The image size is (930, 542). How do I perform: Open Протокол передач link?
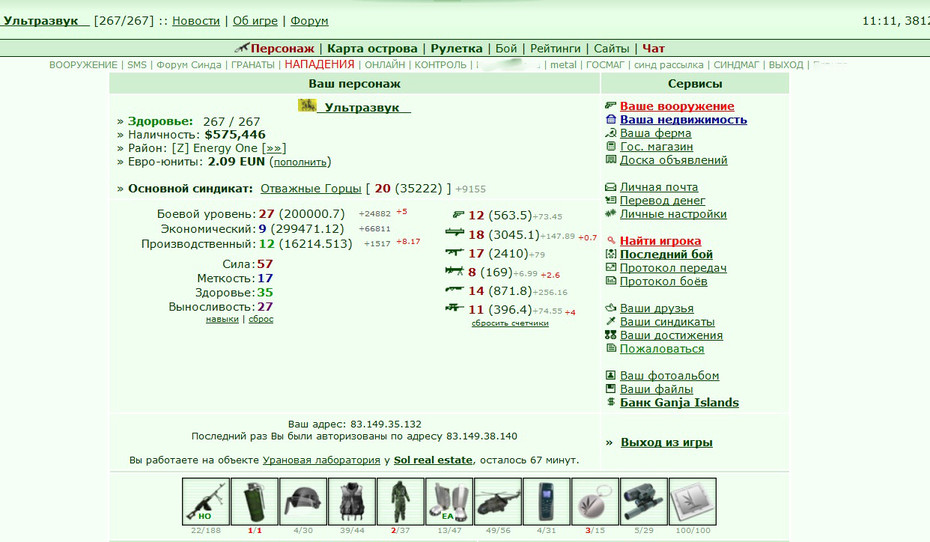point(673,268)
